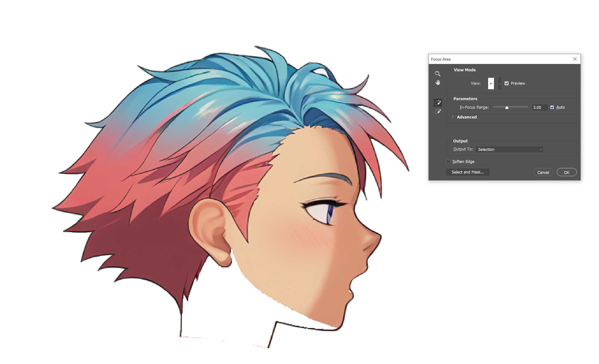599x364 pixels.
Task: Confirm with the OK button
Action: pyautogui.click(x=566, y=172)
